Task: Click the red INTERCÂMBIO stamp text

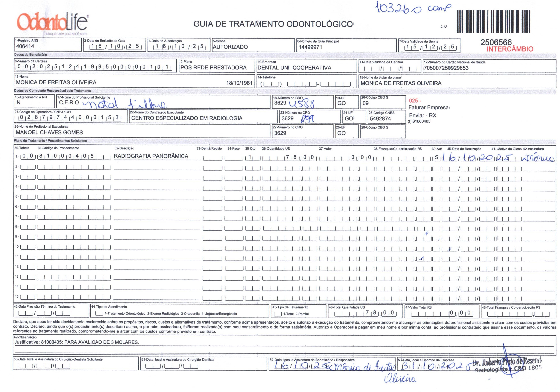Action: (510, 49)
